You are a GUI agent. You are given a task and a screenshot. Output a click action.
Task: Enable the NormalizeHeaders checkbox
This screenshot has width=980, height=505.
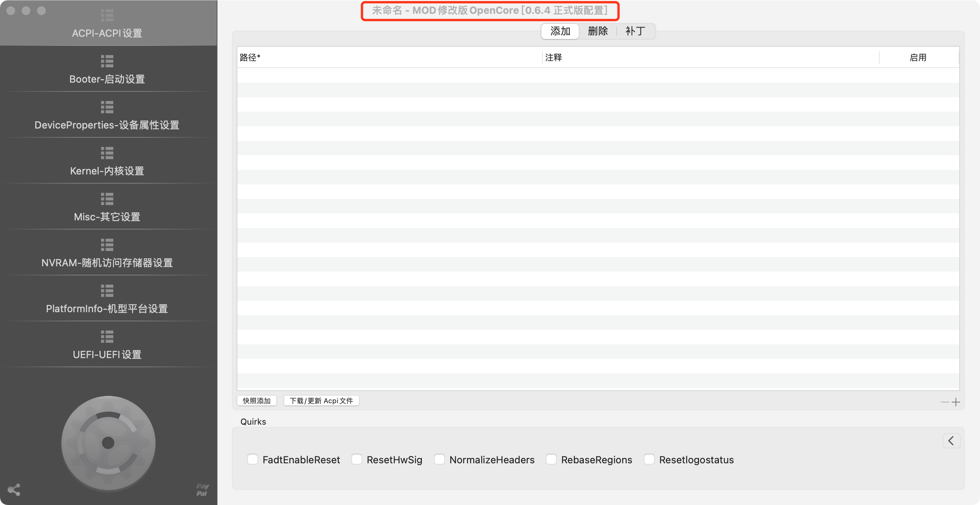[x=439, y=459]
